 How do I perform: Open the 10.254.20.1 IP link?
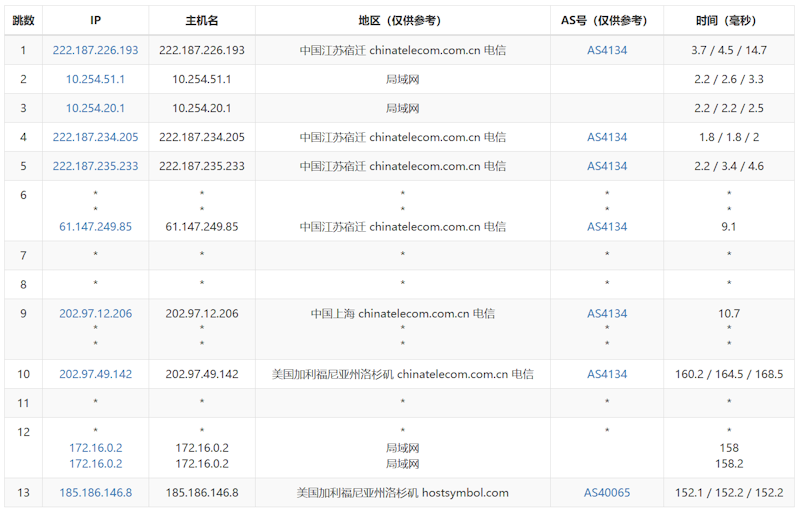click(x=95, y=108)
